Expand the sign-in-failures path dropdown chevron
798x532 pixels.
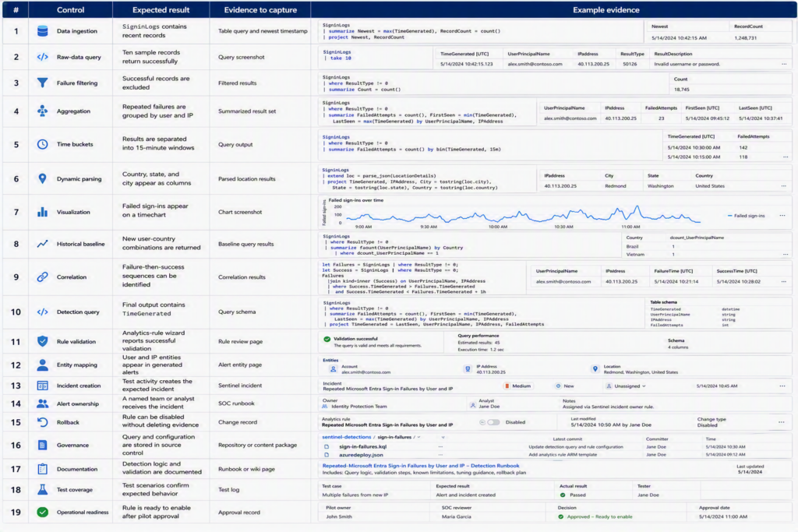(x=443, y=438)
